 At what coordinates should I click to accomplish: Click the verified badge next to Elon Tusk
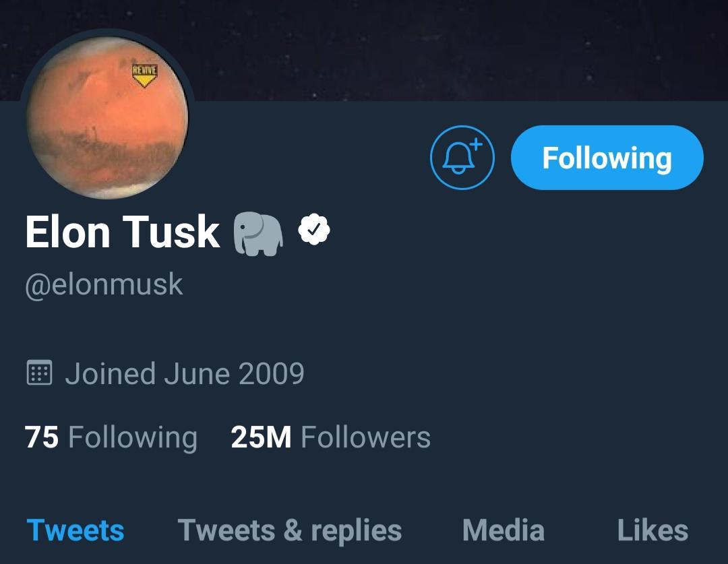(313, 230)
